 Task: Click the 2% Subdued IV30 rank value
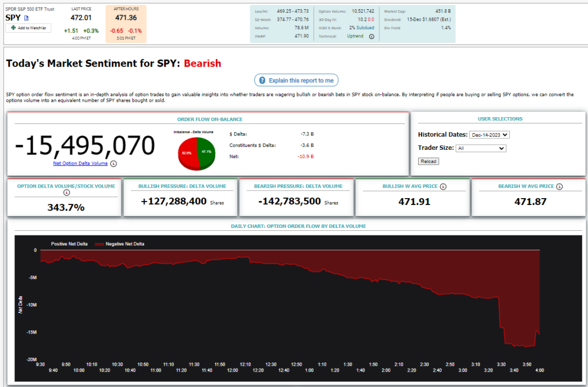(x=362, y=28)
